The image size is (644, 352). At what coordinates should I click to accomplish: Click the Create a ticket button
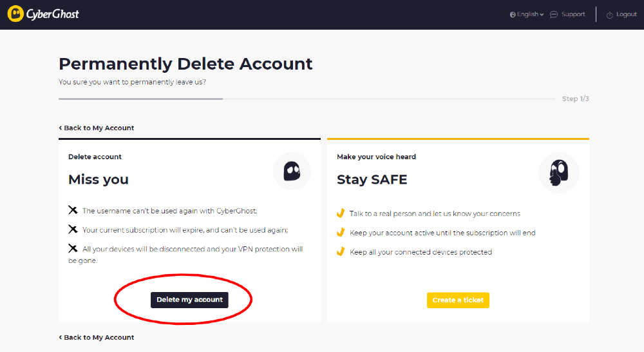pyautogui.click(x=458, y=300)
